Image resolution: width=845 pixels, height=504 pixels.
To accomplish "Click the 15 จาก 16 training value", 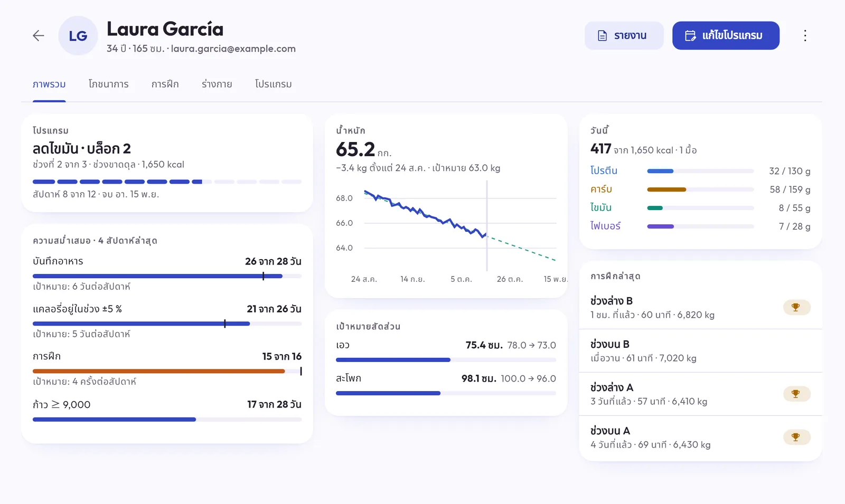I will click(281, 356).
